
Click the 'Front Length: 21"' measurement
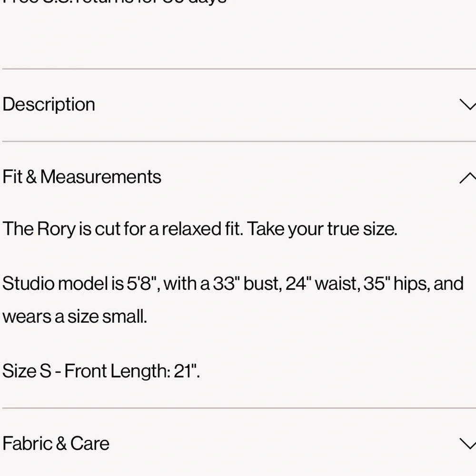pyautogui.click(x=132, y=371)
